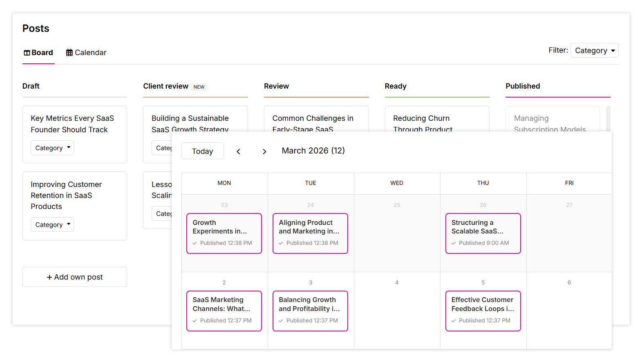The height and width of the screenshot is (360, 644).
Task: Click the plus icon on Add own post
Action: point(49,277)
